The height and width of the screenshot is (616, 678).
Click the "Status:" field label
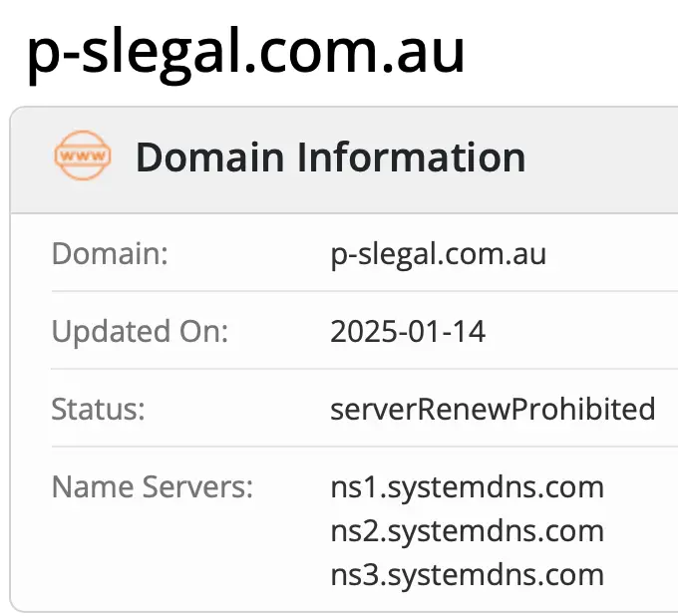tap(100, 410)
